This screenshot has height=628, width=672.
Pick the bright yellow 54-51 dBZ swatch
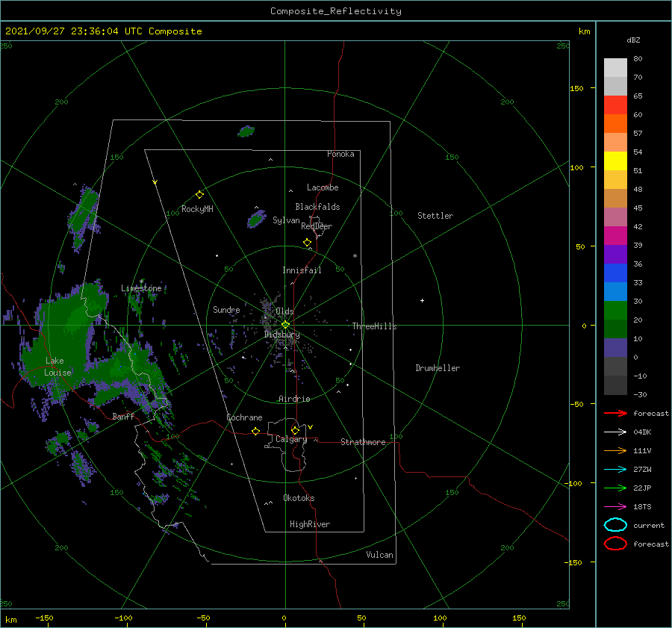point(615,161)
